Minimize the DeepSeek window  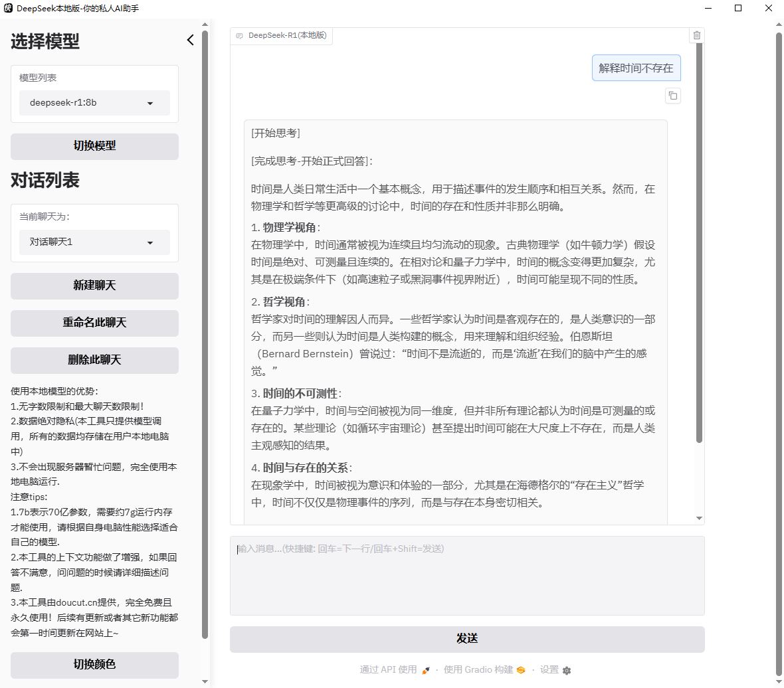(708, 8)
